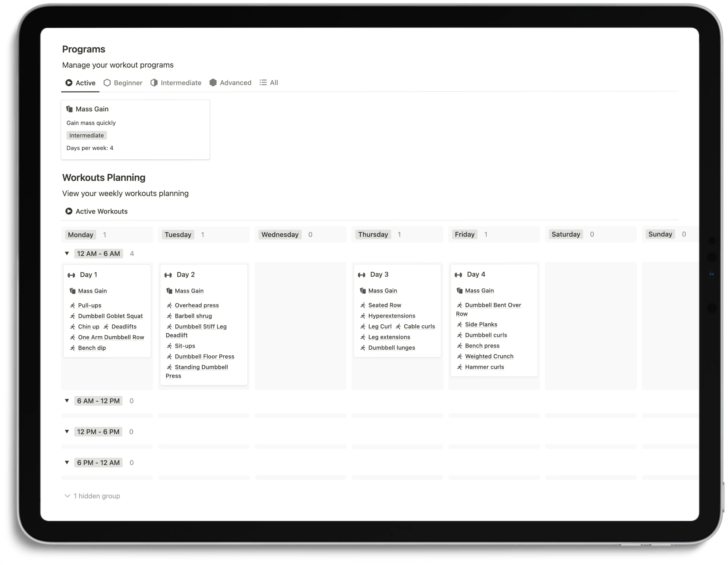728x565 pixels.
Task: Click the Intermediate badge on Mass Gain
Action: (x=86, y=135)
